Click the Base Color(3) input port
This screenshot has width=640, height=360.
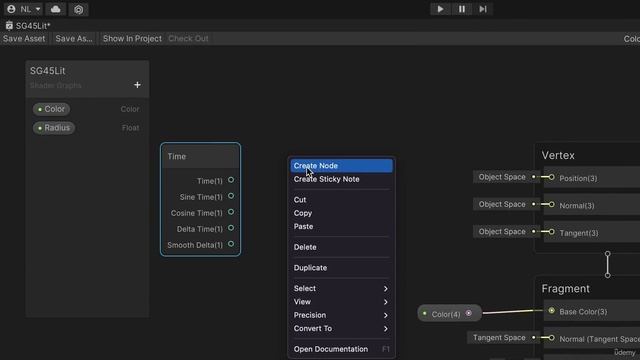(551, 311)
